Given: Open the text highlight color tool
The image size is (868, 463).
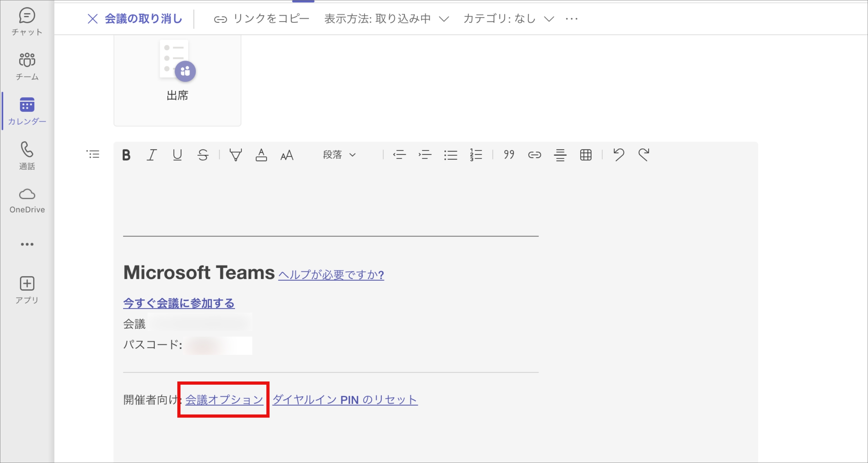Looking at the screenshot, I should 236,155.
